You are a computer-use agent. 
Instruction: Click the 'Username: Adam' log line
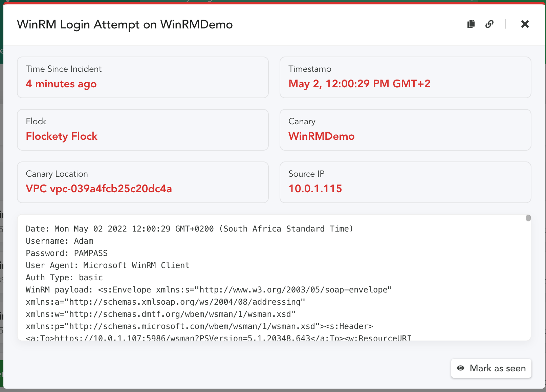60,241
